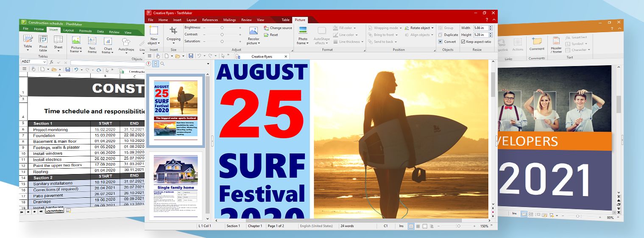Click the Text frame icon in PlanMaker
The height and width of the screenshot is (238, 644).
(92, 41)
